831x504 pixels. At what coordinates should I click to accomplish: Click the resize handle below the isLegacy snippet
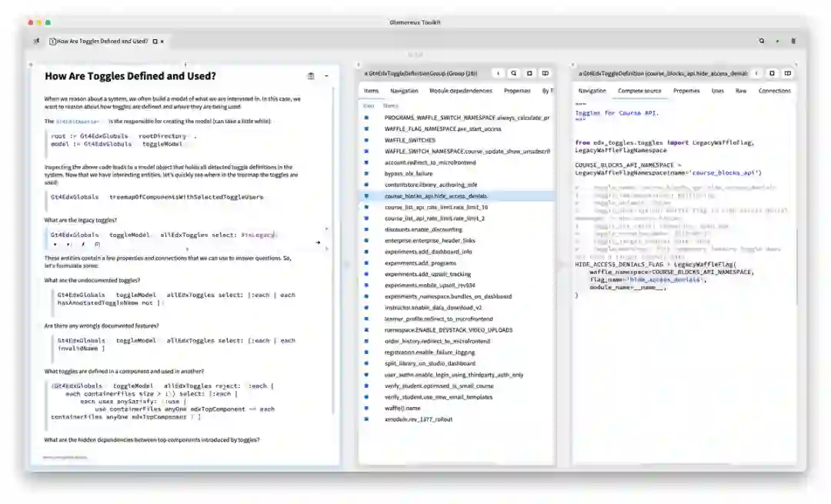[187, 249]
